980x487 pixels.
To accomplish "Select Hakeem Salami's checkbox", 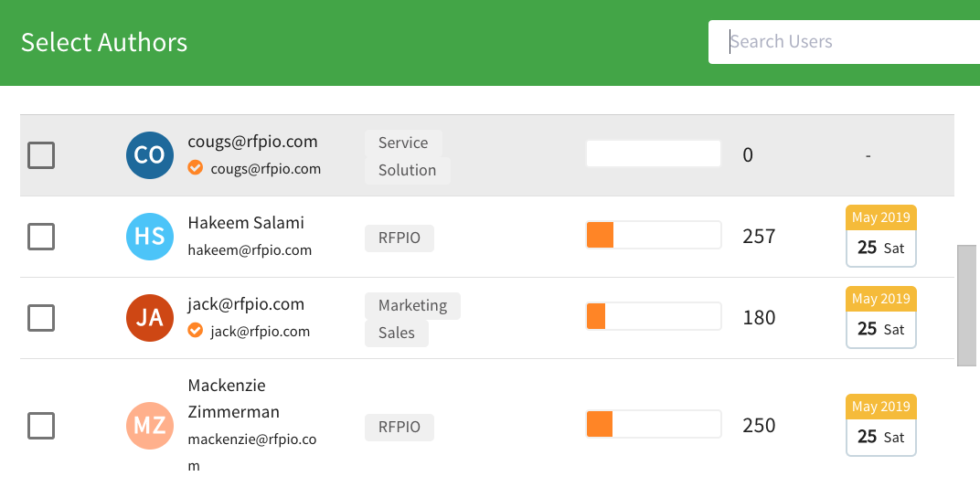I will click(41, 237).
